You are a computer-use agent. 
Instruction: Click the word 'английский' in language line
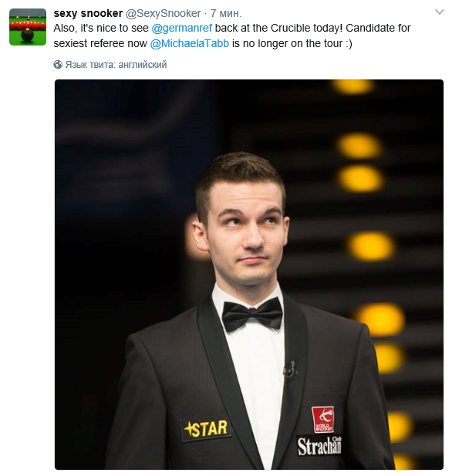[x=143, y=65]
